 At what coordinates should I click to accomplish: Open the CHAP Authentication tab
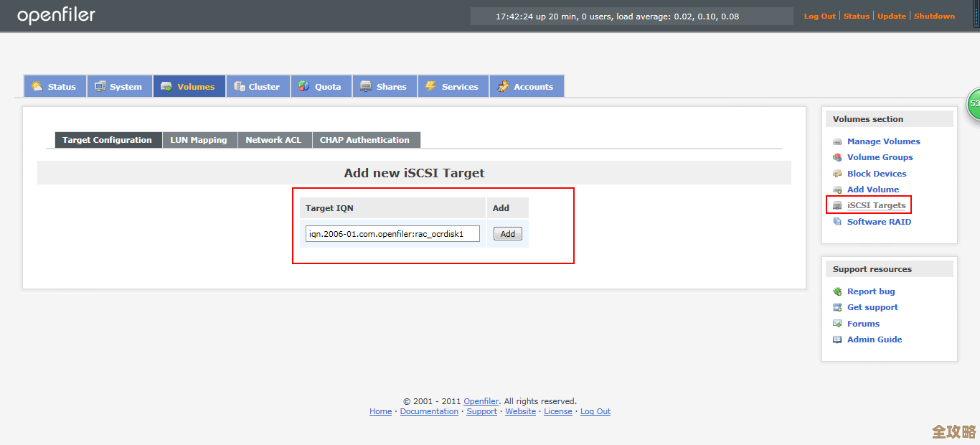pos(366,139)
